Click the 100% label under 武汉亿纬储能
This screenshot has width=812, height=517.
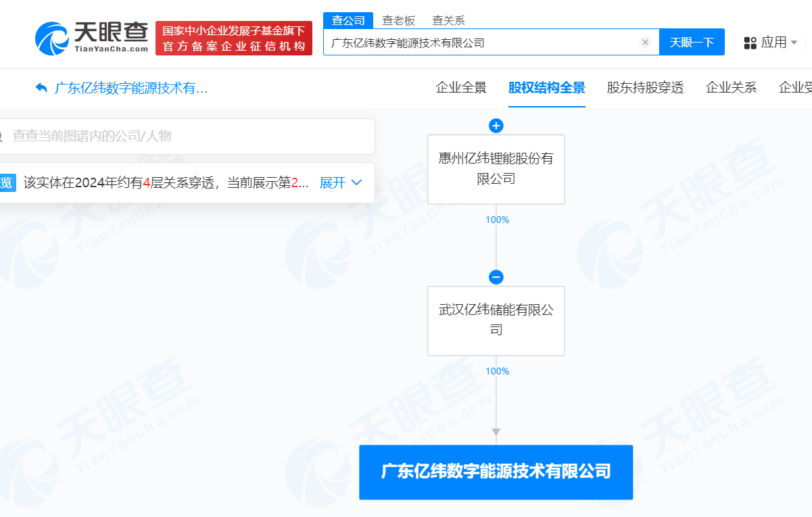point(497,371)
